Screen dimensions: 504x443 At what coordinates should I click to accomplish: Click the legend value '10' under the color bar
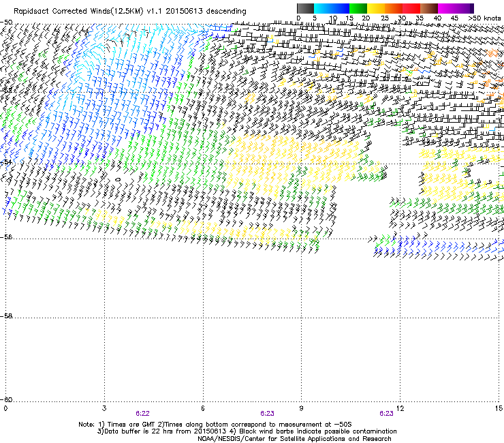332,18
